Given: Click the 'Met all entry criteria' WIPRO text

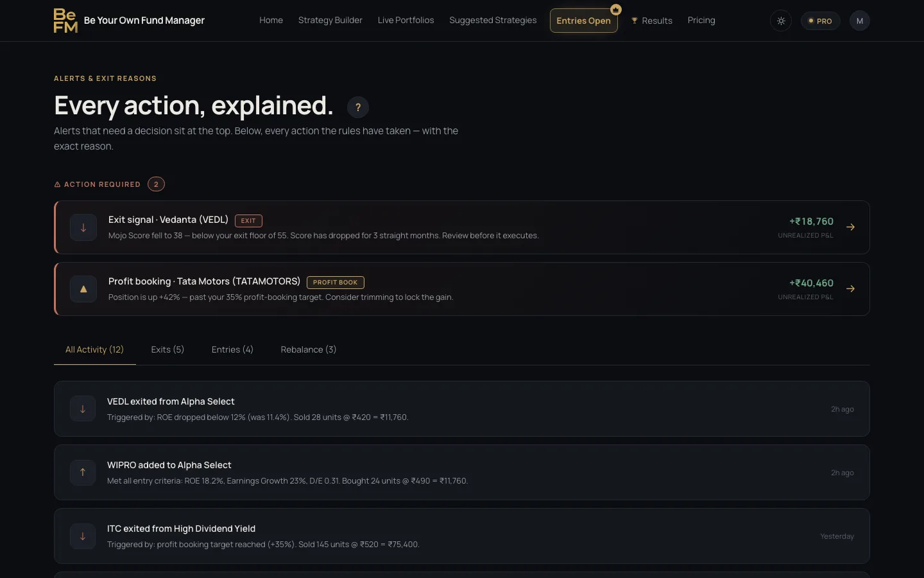Looking at the screenshot, I should (287, 481).
